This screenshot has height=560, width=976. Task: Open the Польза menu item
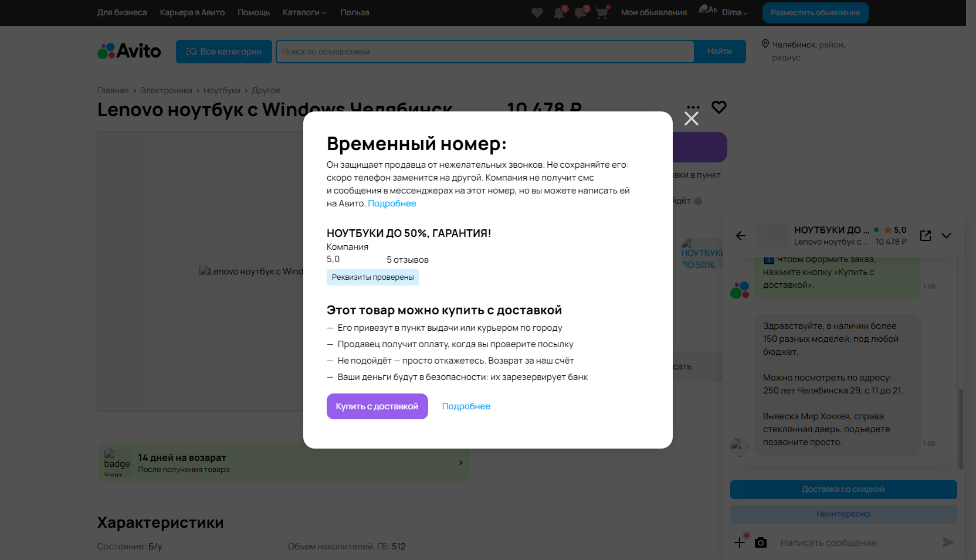tap(355, 12)
